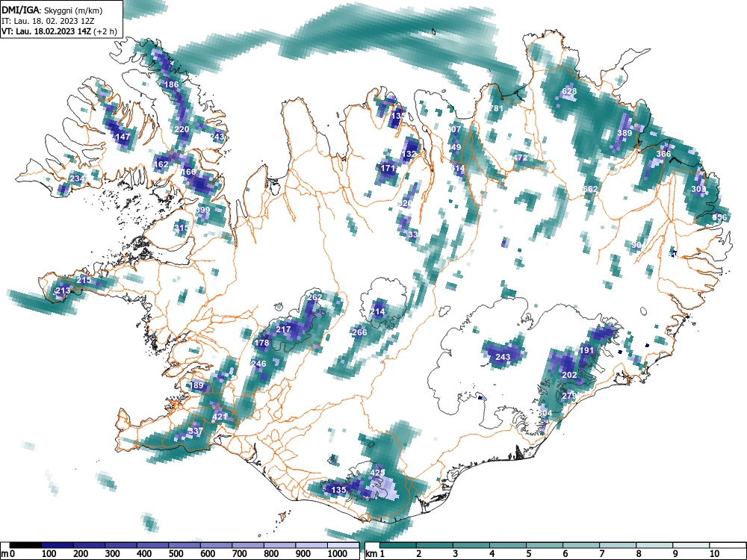The height and width of the screenshot is (560, 747).
Task: Click the km legend segment between 5 and 6
Action: (x=545, y=545)
